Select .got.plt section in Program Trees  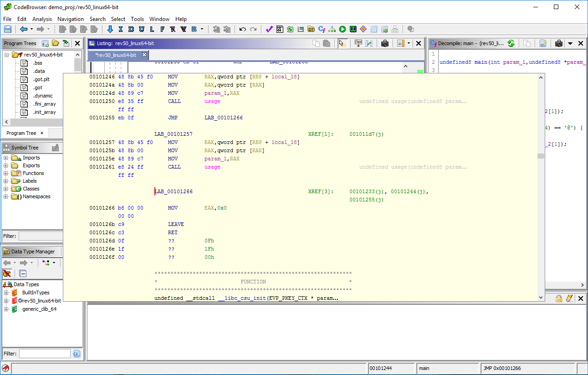(41, 79)
